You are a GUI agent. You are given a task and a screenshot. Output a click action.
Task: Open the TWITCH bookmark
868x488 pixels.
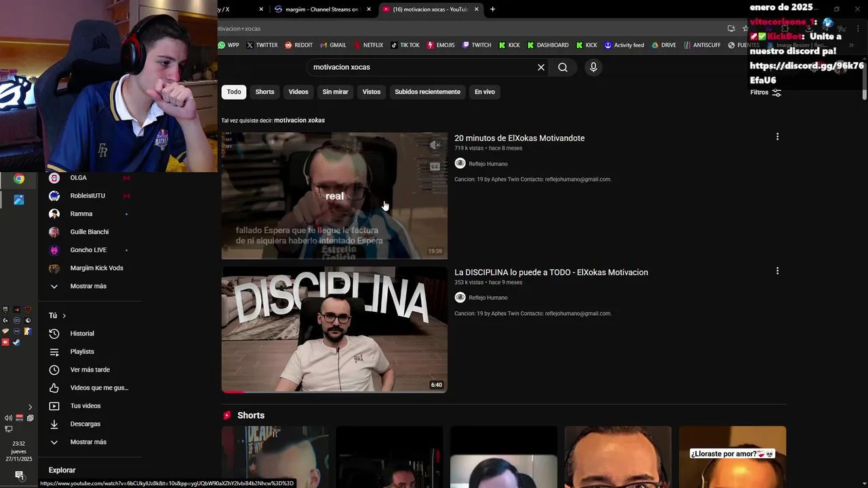(477, 45)
